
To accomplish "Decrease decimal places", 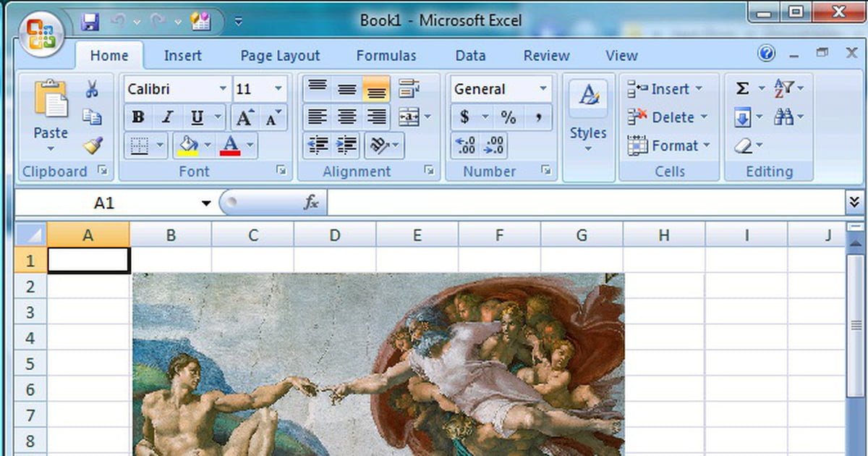I will coord(494,145).
